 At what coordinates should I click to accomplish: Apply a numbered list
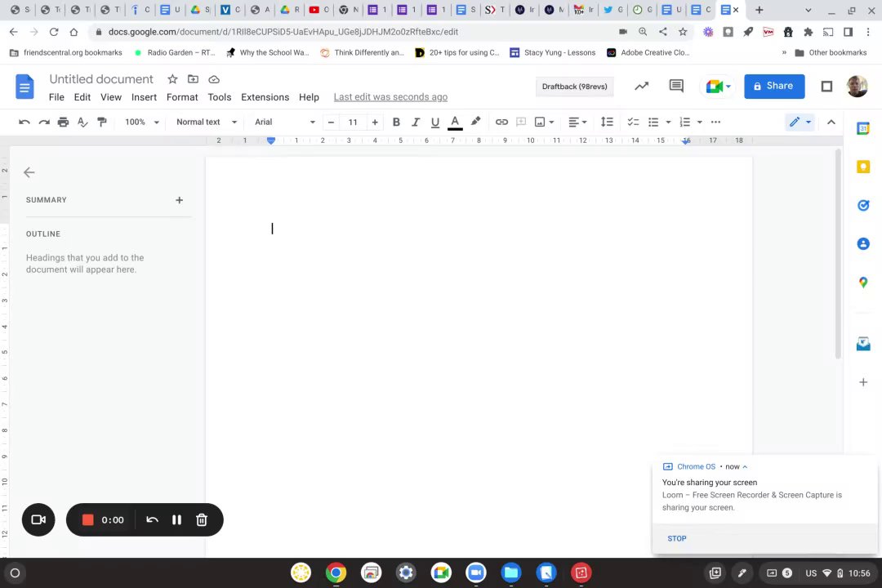coord(684,122)
